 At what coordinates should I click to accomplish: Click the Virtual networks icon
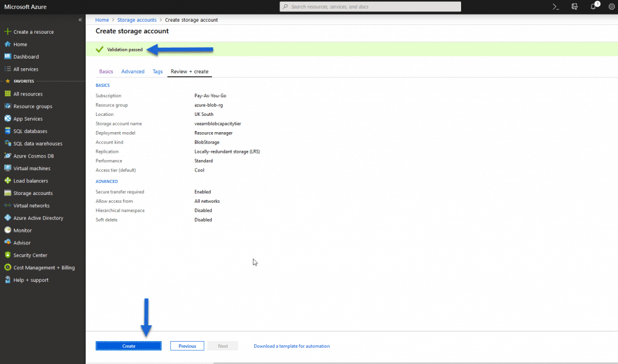(7, 205)
